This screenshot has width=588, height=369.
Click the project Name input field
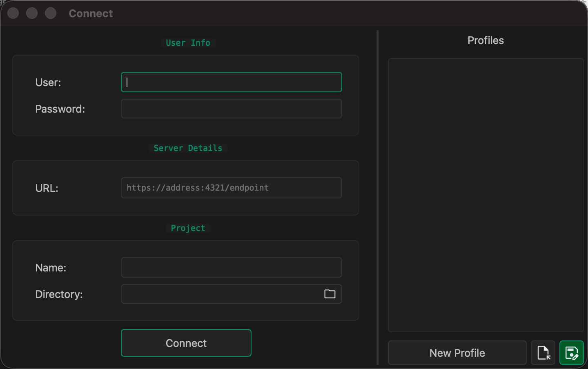tap(231, 268)
